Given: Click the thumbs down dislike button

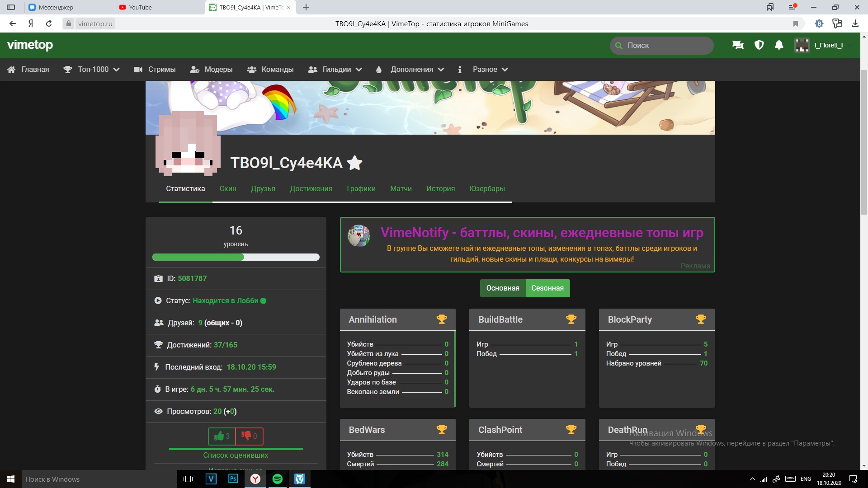Looking at the screenshot, I should [x=249, y=436].
